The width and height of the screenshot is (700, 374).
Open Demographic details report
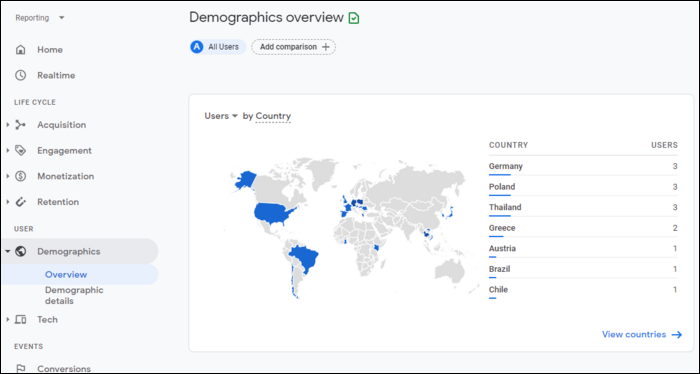pyautogui.click(x=74, y=295)
